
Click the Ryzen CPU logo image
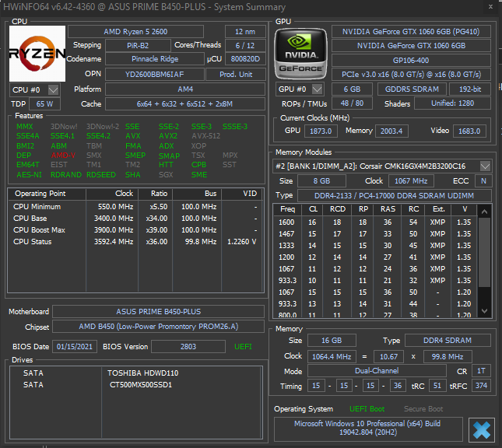(x=37, y=54)
